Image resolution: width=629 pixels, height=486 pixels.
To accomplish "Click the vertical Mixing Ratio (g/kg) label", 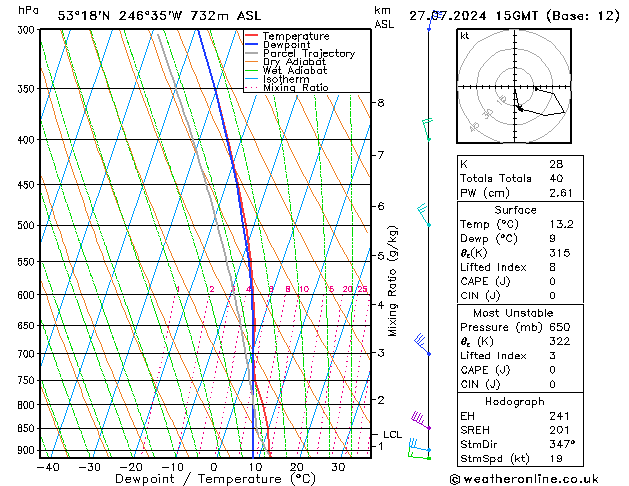I will 392,281.
